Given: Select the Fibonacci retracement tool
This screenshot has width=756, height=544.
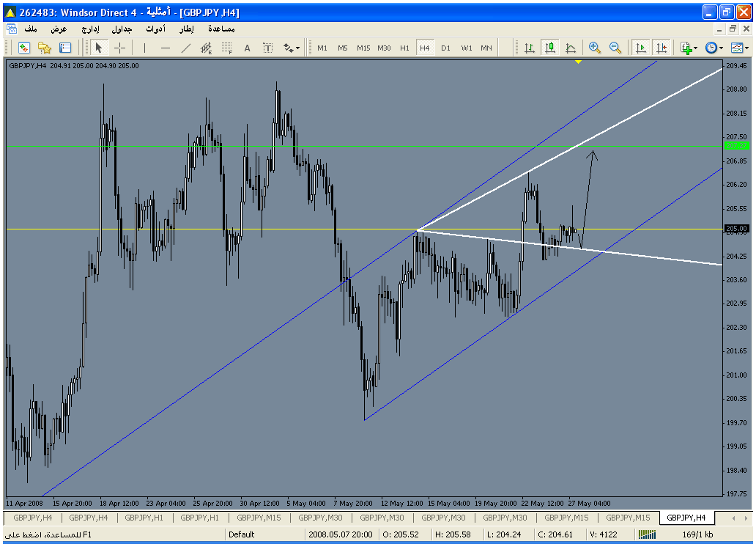Looking at the screenshot, I should [226, 48].
